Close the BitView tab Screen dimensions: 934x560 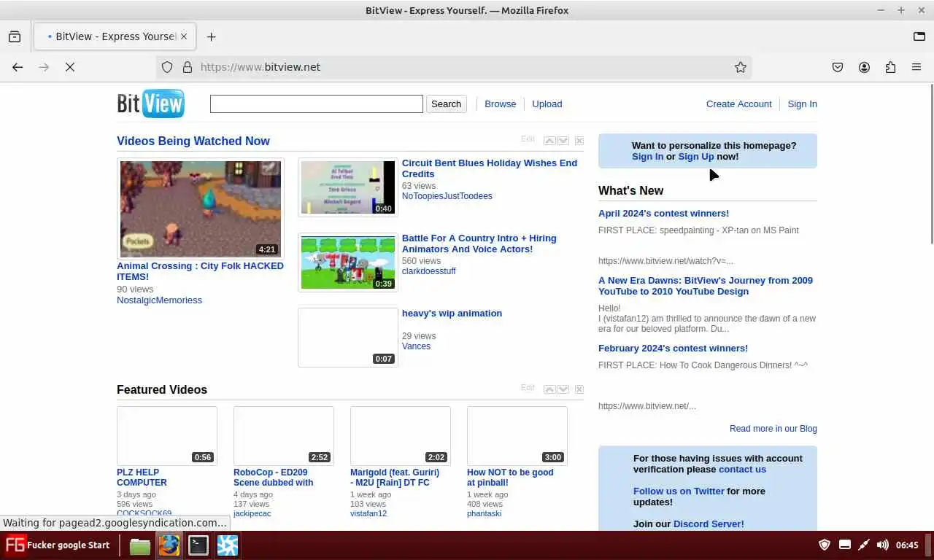[x=184, y=36]
